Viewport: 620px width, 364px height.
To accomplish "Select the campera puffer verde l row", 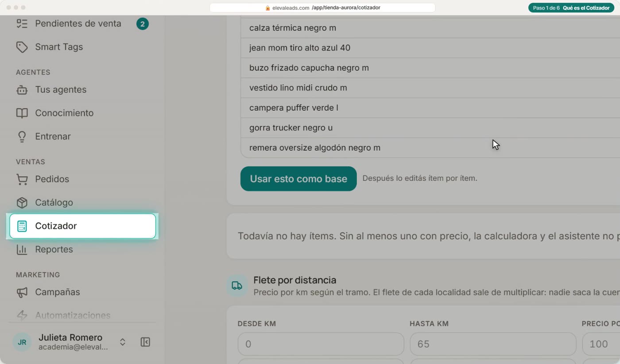I will click(x=430, y=108).
